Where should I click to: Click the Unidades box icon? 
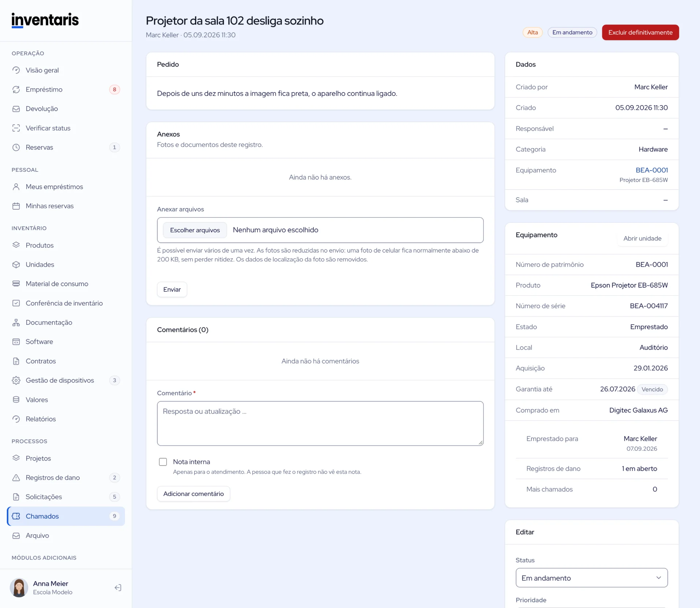(16, 264)
